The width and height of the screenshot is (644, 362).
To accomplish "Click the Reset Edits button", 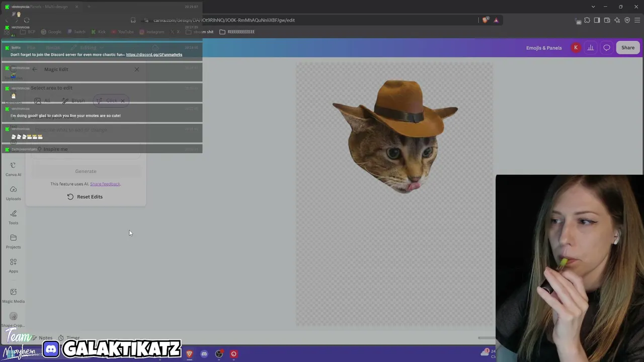I will pyautogui.click(x=85, y=197).
